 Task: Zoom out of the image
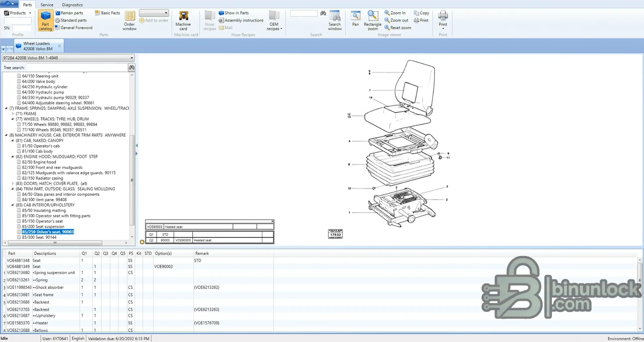396,20
